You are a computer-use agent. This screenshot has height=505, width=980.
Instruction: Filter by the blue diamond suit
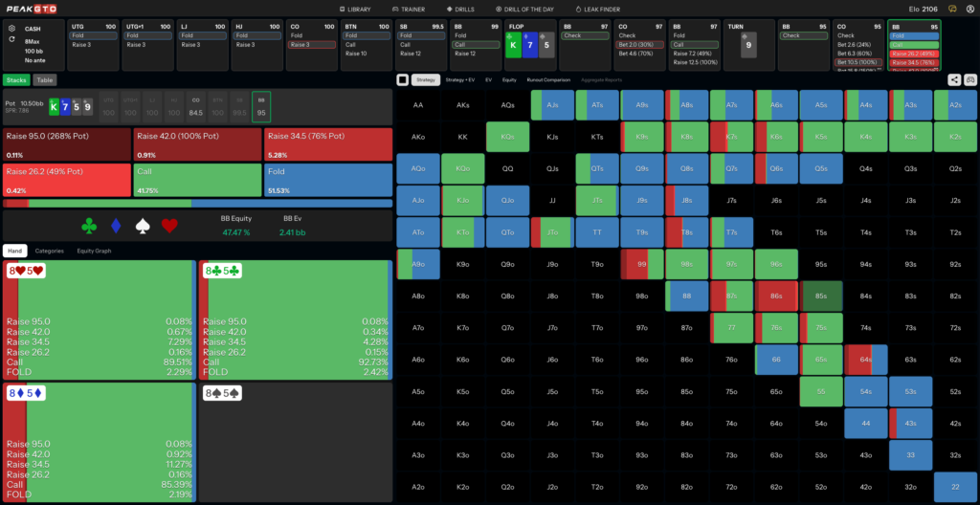(x=116, y=226)
